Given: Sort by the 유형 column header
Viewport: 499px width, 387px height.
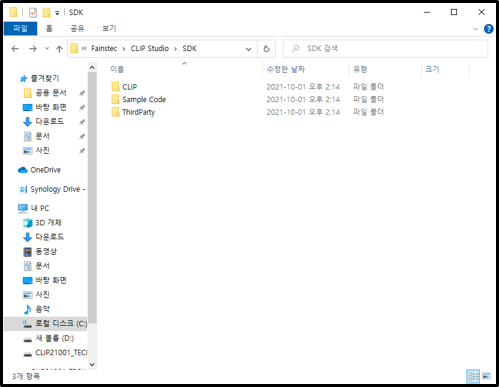Looking at the screenshot, I should coord(360,69).
